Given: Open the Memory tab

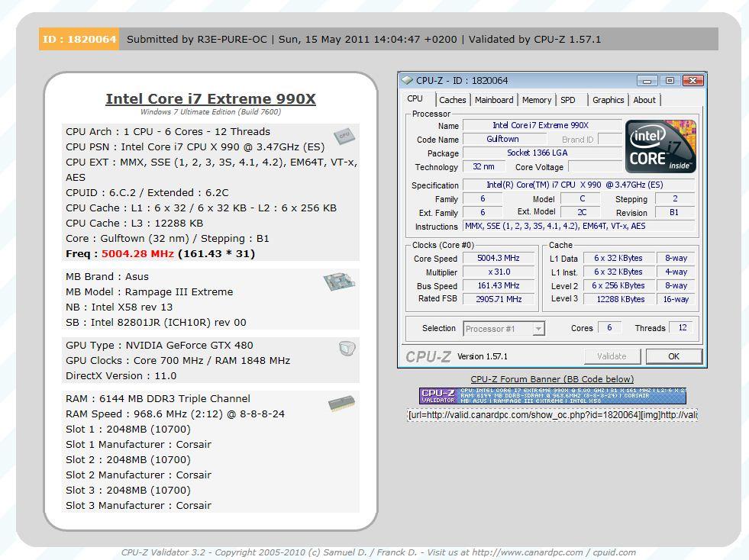Looking at the screenshot, I should point(537,100).
